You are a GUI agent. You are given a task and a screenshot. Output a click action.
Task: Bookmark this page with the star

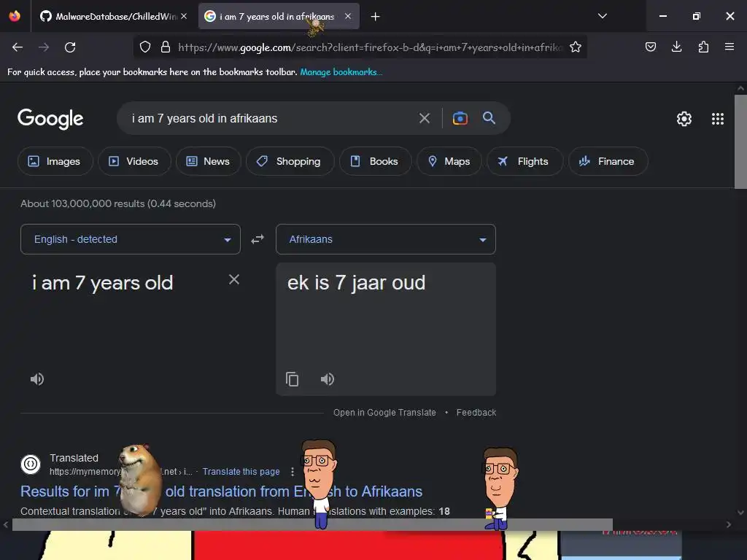click(576, 47)
